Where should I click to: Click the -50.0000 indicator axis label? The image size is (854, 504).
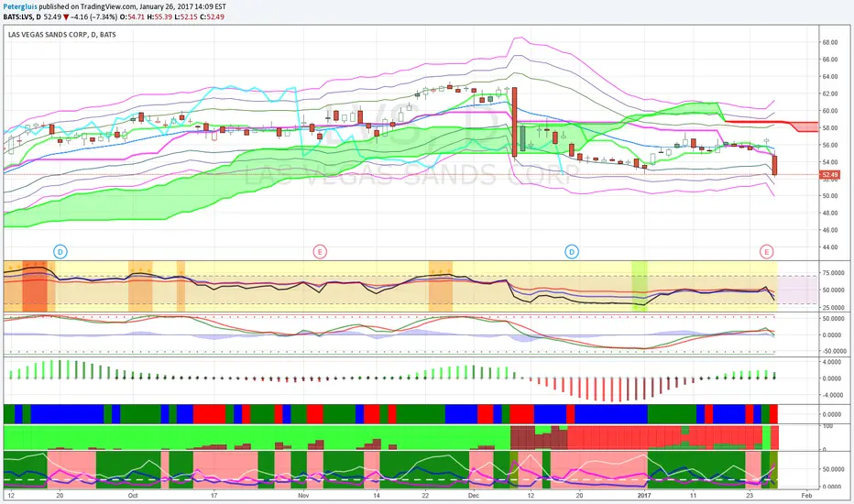[x=834, y=352]
